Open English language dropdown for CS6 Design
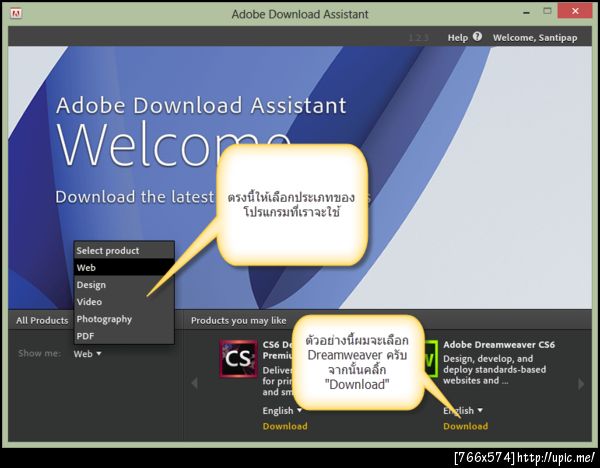Screen dimensions: 600x468 point(282,411)
